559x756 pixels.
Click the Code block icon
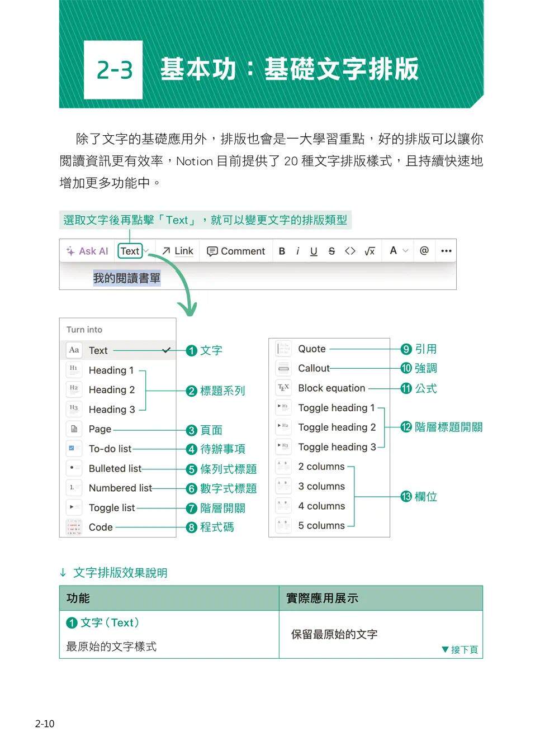(74, 527)
